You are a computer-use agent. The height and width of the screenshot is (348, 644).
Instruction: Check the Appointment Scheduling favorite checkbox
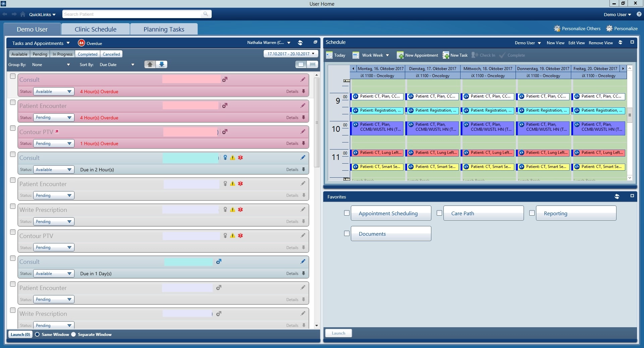point(347,213)
